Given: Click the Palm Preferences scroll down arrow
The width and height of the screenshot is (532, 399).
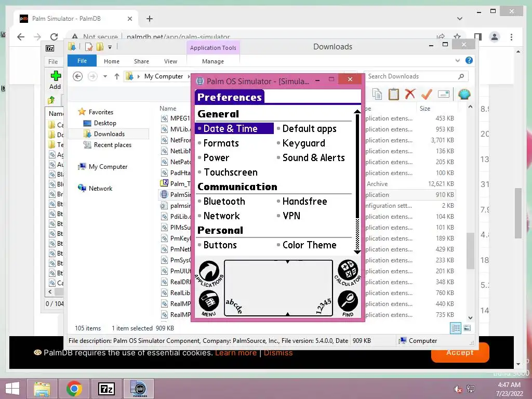Looking at the screenshot, I should tap(357, 252).
